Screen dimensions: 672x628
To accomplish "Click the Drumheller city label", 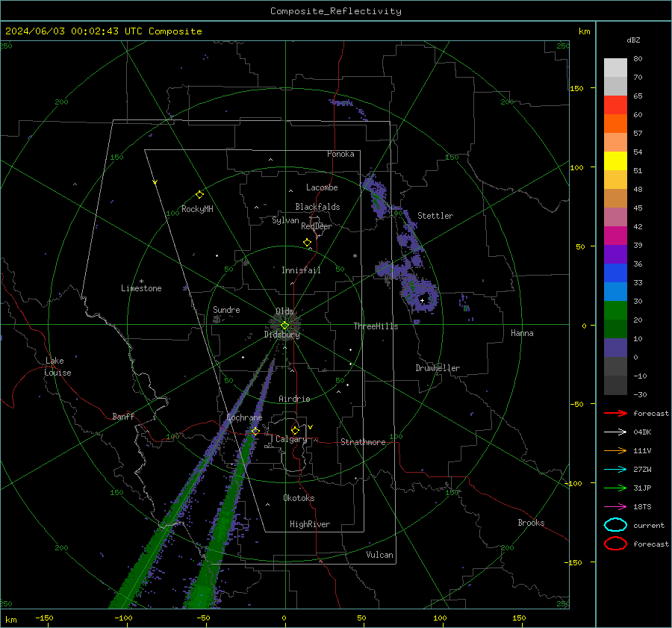I will (x=438, y=368).
